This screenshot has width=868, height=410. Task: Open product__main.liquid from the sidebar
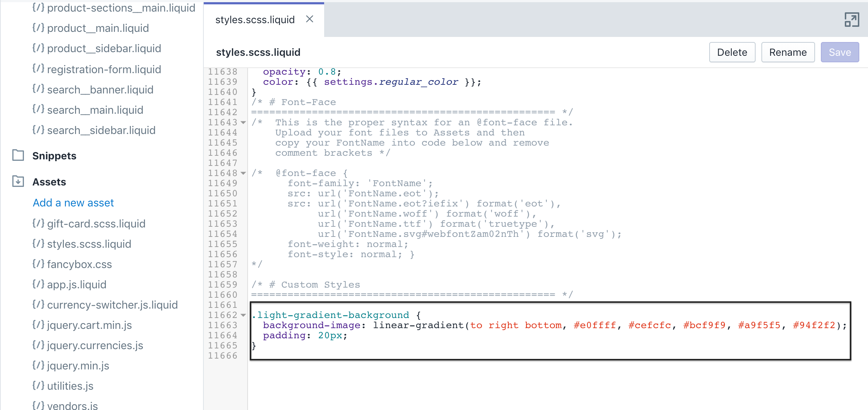coord(98,28)
